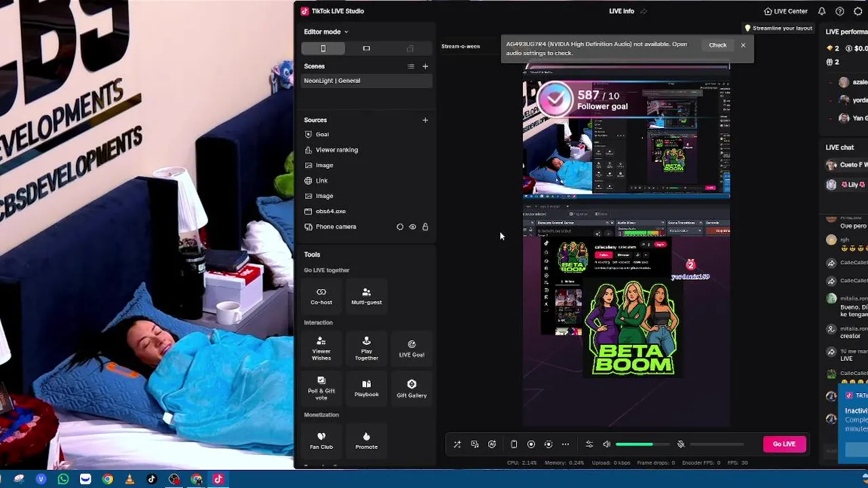The height and width of the screenshot is (488, 868).
Task: Open notifications bell icon
Action: (x=822, y=11)
